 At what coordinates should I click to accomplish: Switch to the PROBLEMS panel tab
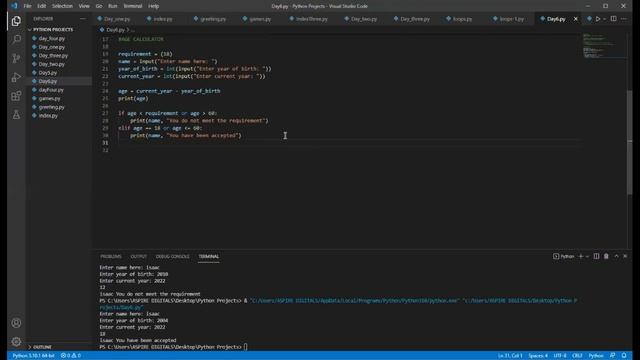(x=111, y=256)
